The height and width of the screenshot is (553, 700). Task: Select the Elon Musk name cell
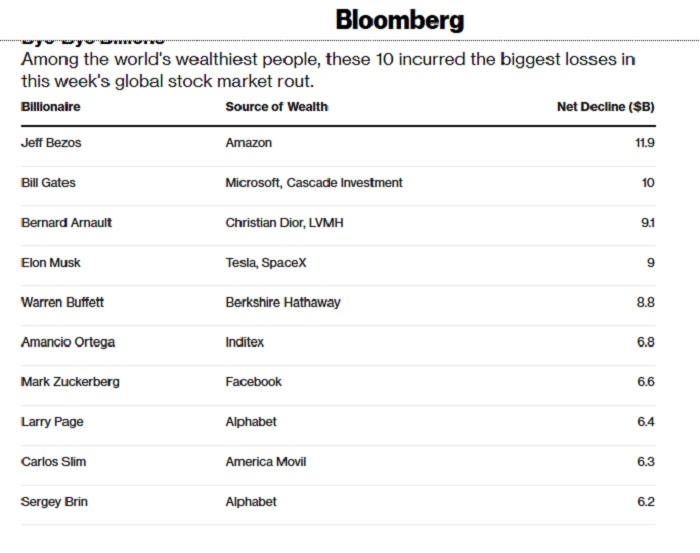[51, 263]
